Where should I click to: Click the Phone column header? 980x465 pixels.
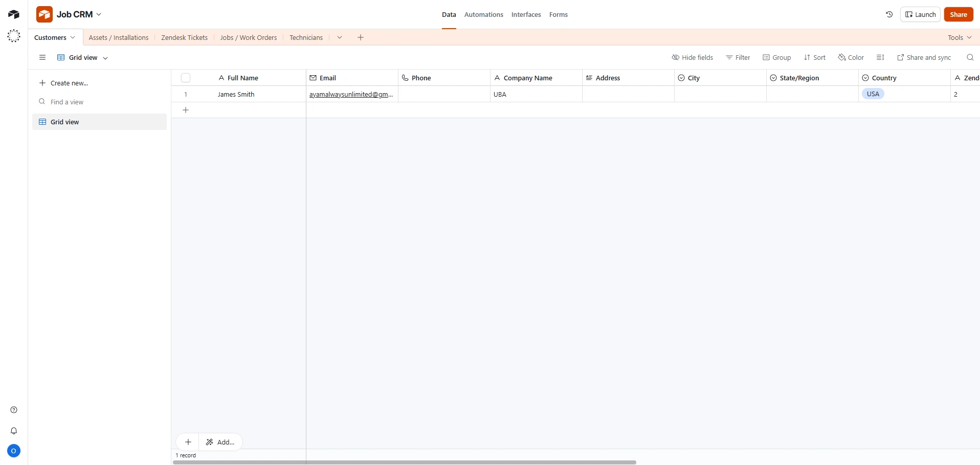coord(444,78)
